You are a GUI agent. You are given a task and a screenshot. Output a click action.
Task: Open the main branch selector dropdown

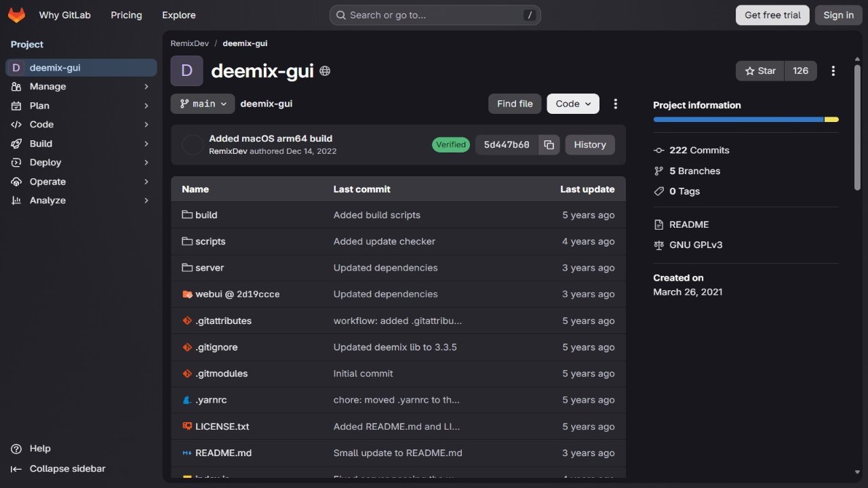coord(203,104)
